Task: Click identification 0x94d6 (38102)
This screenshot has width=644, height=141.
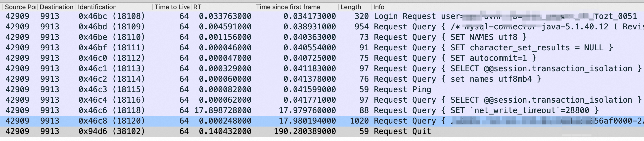Action: (112, 132)
